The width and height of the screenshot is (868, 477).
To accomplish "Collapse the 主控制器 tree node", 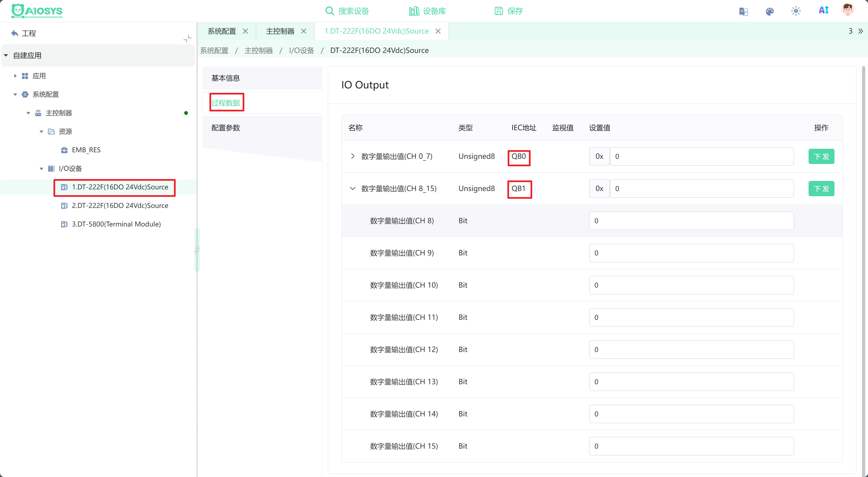I will pos(28,113).
